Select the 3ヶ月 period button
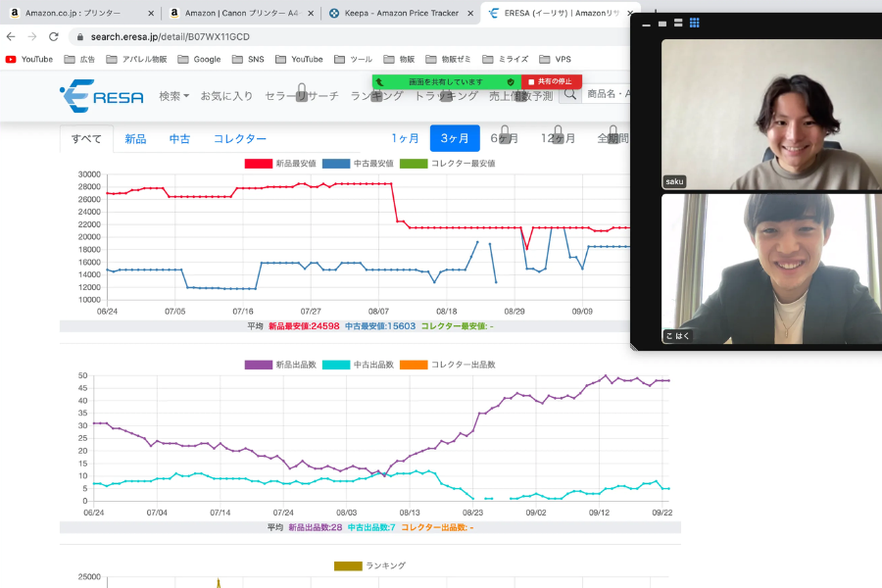 pyautogui.click(x=455, y=138)
